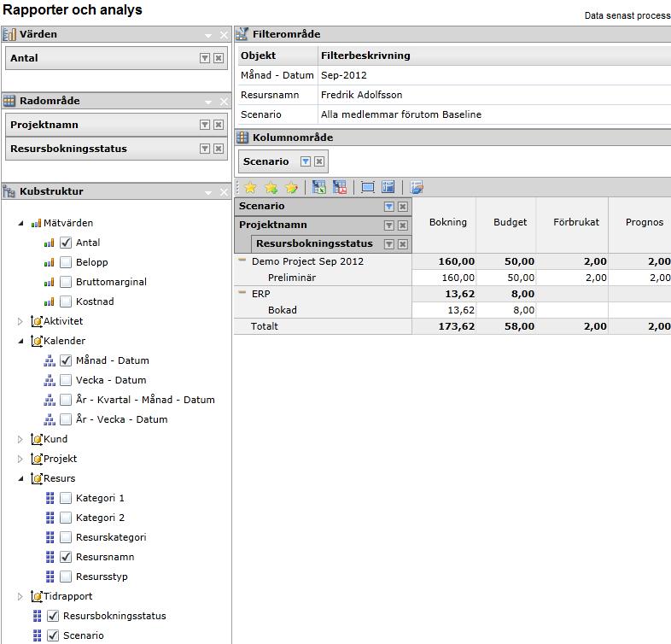671x644 pixels.
Task: Select the Fredrik Adolfsson filter value
Action: pyautogui.click(x=362, y=95)
